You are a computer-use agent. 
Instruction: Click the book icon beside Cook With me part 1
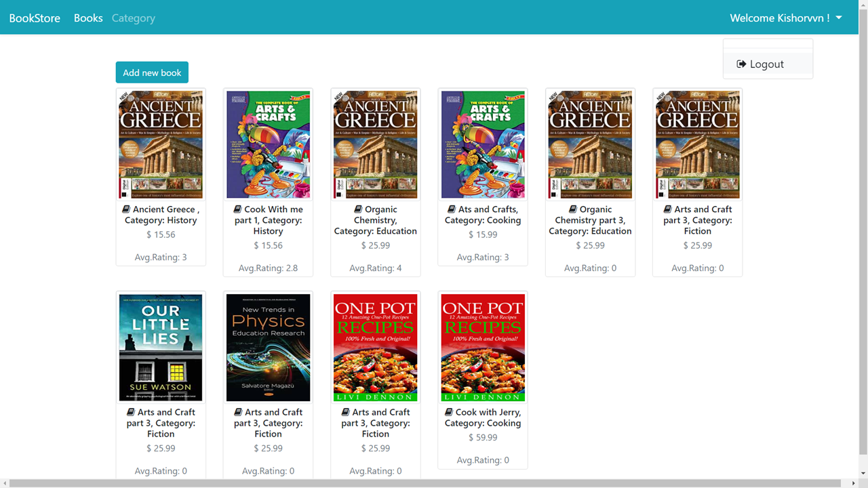(237, 209)
